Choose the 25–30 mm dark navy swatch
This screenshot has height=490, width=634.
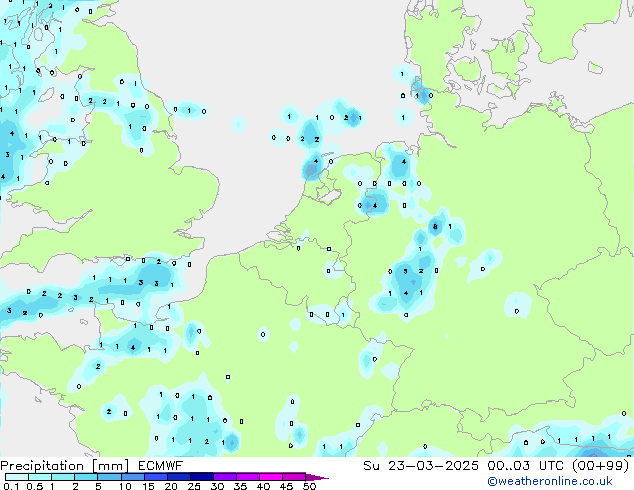click(x=201, y=477)
